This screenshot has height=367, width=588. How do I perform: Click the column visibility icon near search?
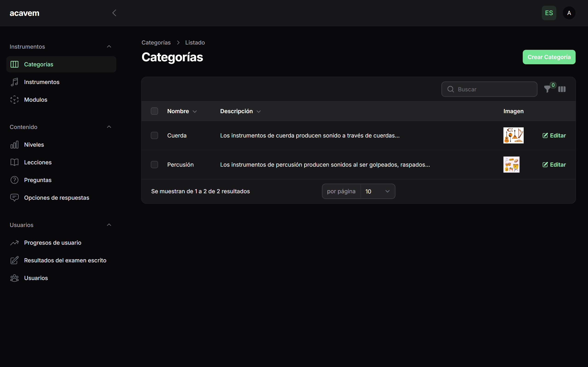(562, 89)
